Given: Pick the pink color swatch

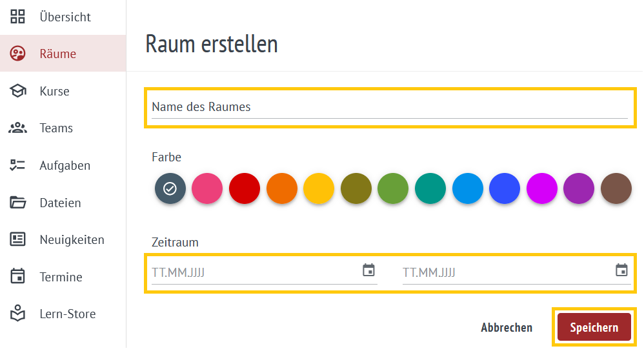Looking at the screenshot, I should 207,188.
